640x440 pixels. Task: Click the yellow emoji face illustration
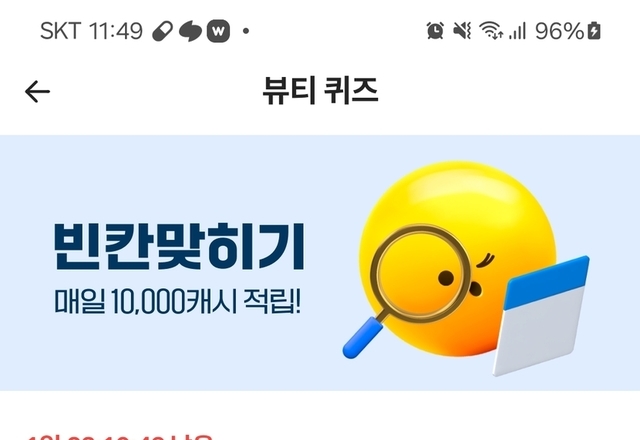[457, 258]
